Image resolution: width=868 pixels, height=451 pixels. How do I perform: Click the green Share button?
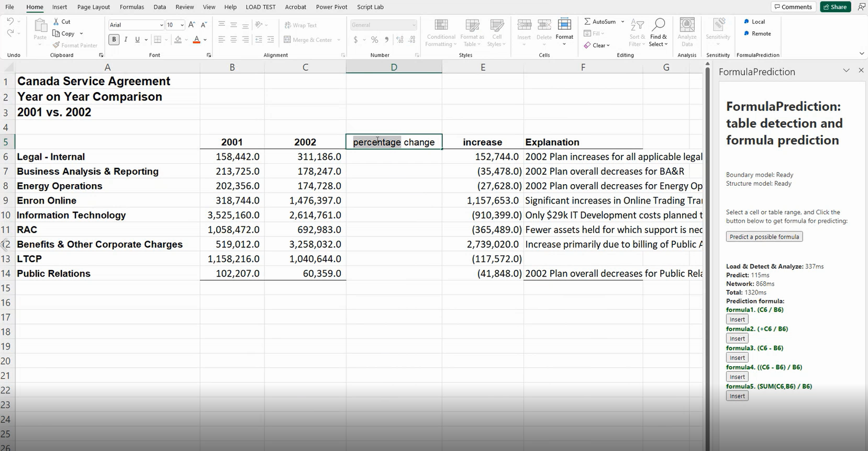[835, 7]
